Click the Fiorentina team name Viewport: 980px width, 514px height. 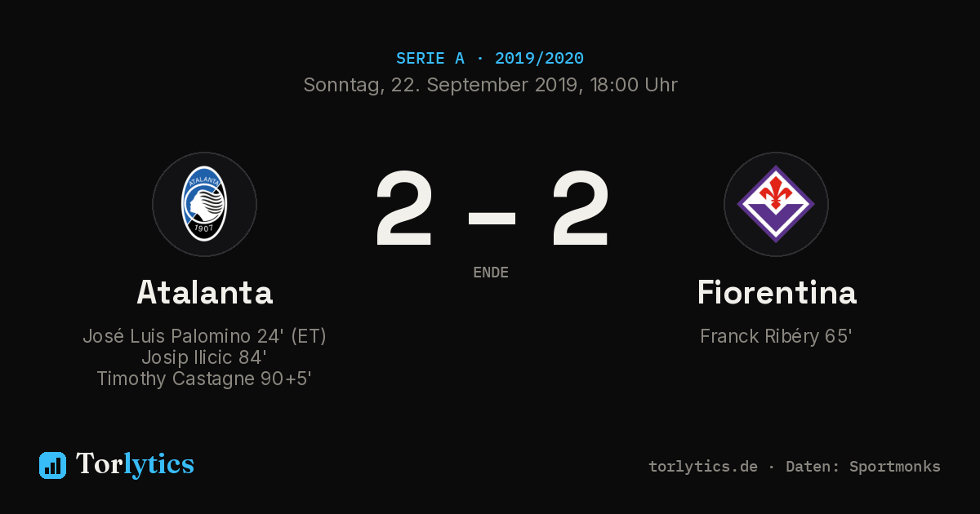(x=777, y=292)
